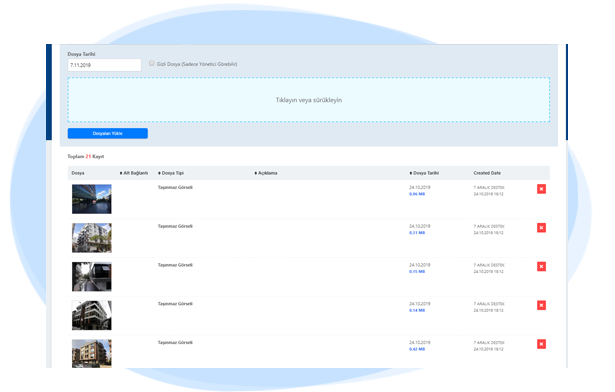Focus the Dosya Tarihi date field
The image size is (615, 392).
click(104, 65)
